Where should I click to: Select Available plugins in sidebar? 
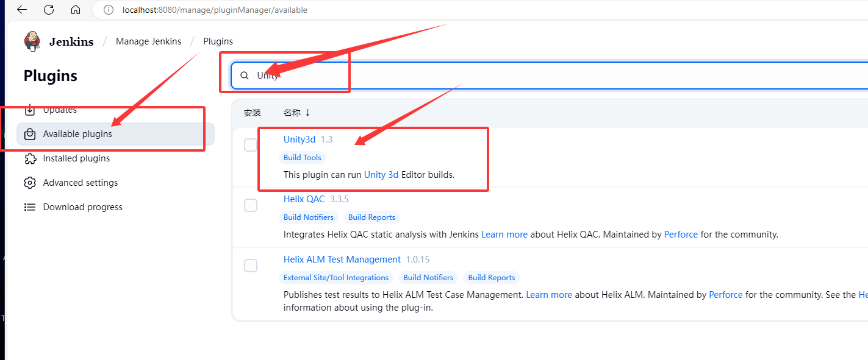pyautogui.click(x=116, y=134)
